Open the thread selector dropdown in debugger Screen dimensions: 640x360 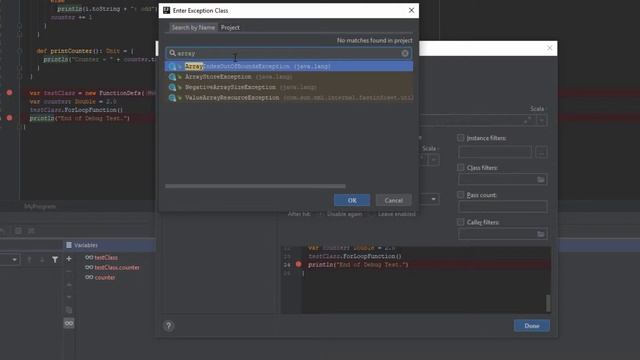[14, 260]
